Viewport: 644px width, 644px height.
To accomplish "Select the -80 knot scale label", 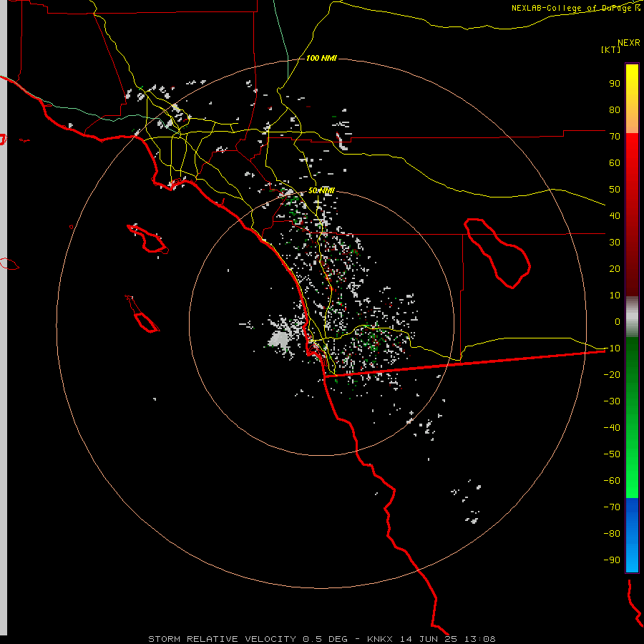I will (612, 534).
